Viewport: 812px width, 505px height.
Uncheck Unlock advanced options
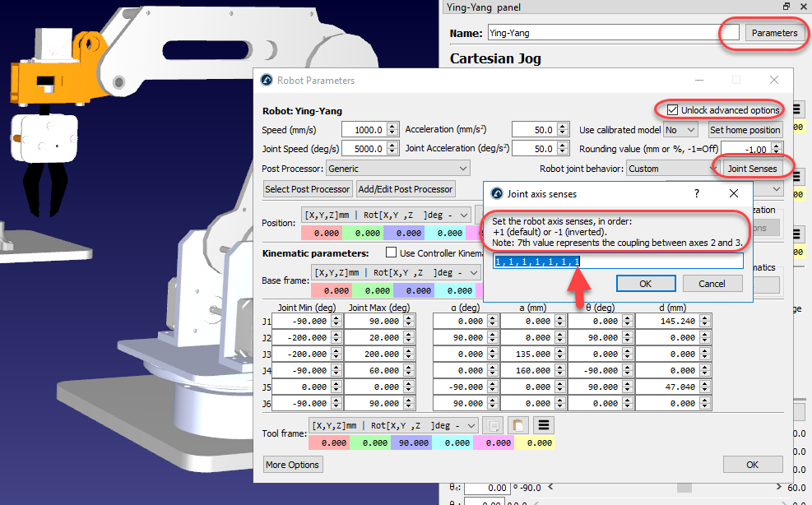coord(673,110)
